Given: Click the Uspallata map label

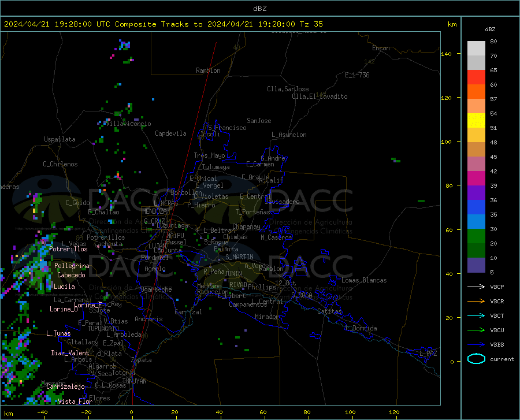Looking at the screenshot, I should pos(60,139).
